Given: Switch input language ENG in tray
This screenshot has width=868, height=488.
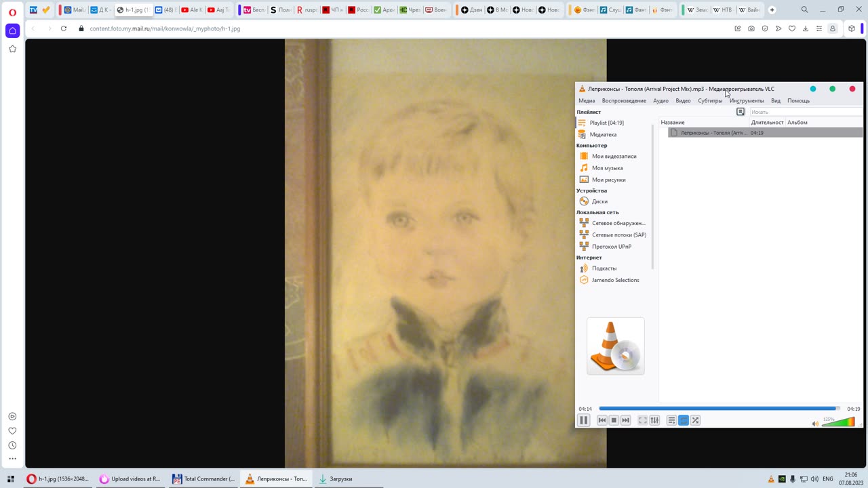Looking at the screenshot, I should (828, 479).
